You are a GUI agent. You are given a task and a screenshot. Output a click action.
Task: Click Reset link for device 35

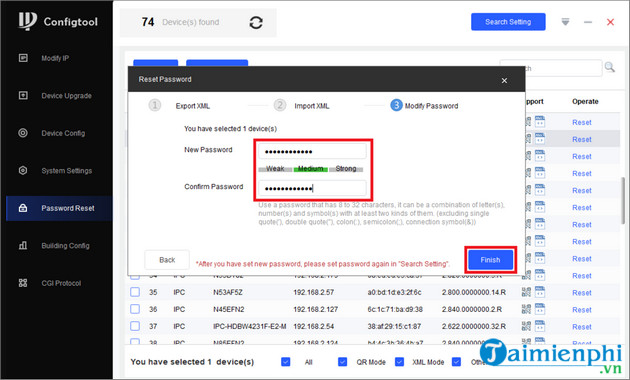pyautogui.click(x=581, y=293)
